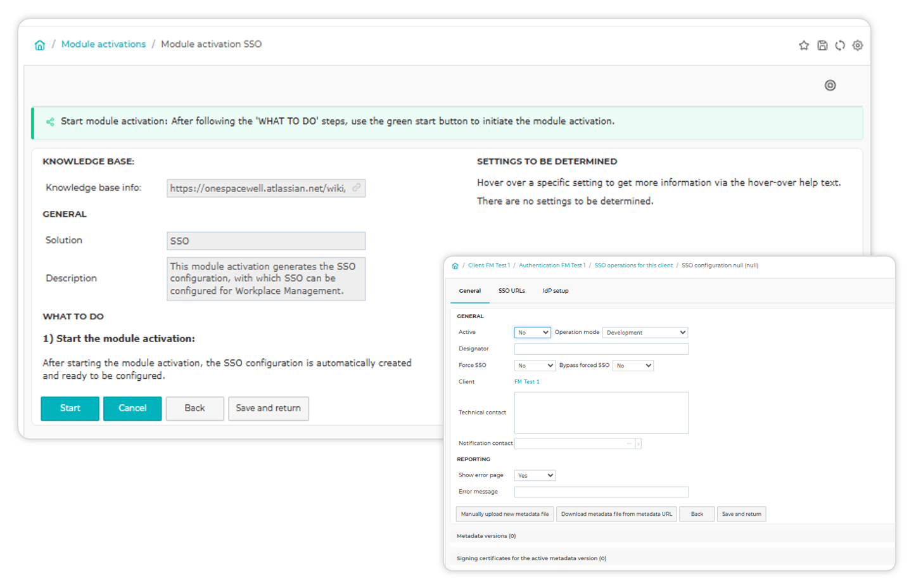Click the star favorite icon in the top toolbar
Image resolution: width=916 pixels, height=588 pixels.
click(x=804, y=45)
